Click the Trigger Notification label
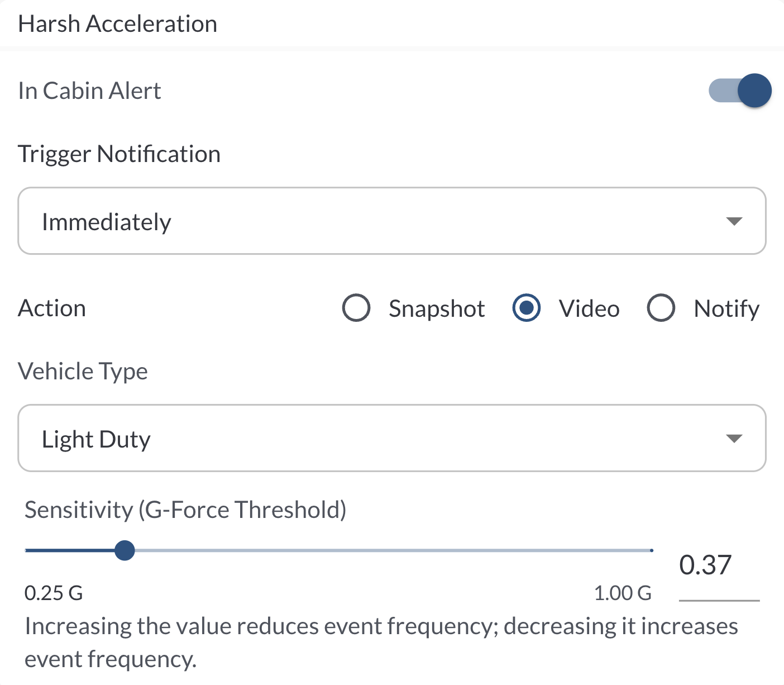 pyautogui.click(x=119, y=154)
